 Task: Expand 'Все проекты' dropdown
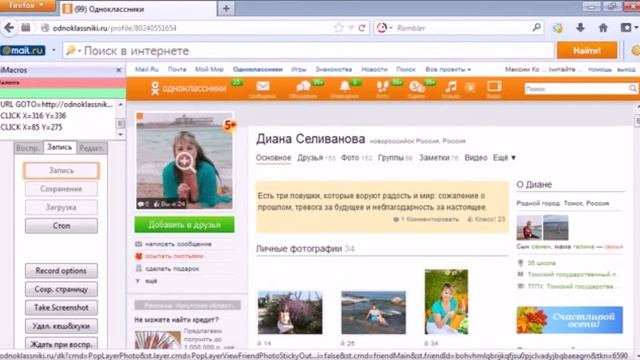tap(448, 69)
